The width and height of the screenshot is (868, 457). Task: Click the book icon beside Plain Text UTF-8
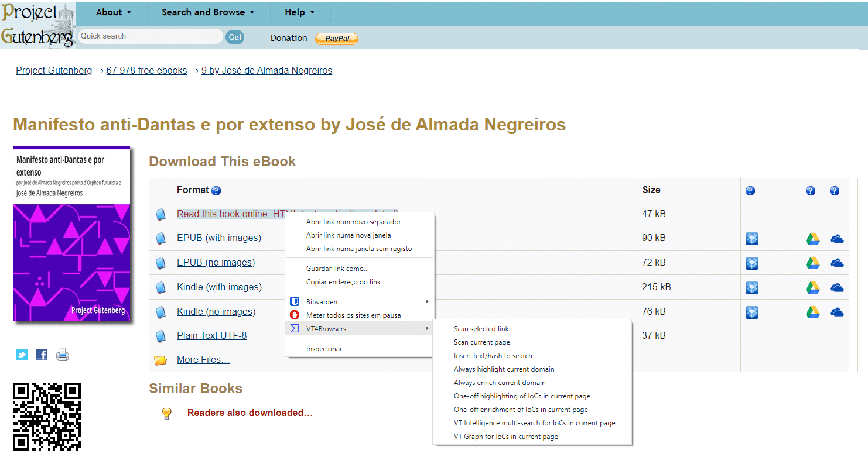click(160, 336)
